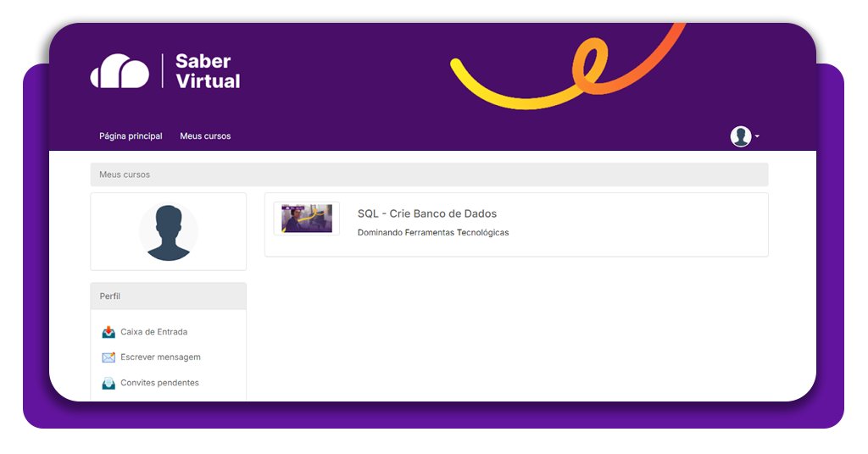Click the Saber Virtual brand name text
Screen dimensions: 868x454
(207, 71)
